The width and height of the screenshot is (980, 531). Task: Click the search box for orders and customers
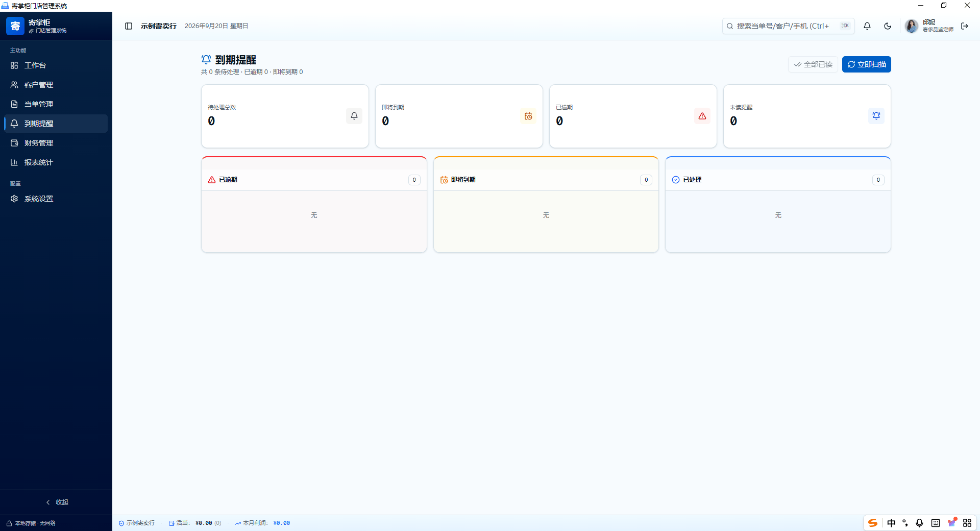[788, 26]
